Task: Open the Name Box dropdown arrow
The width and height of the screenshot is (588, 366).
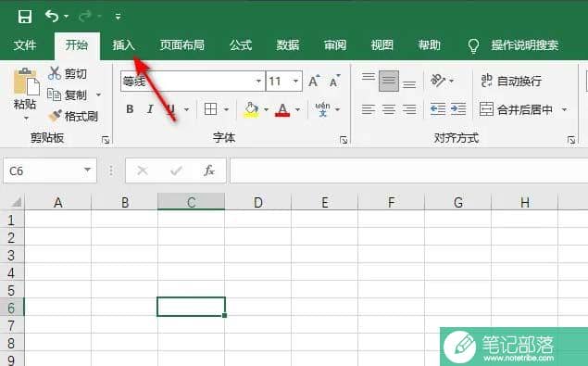Action: 87,170
